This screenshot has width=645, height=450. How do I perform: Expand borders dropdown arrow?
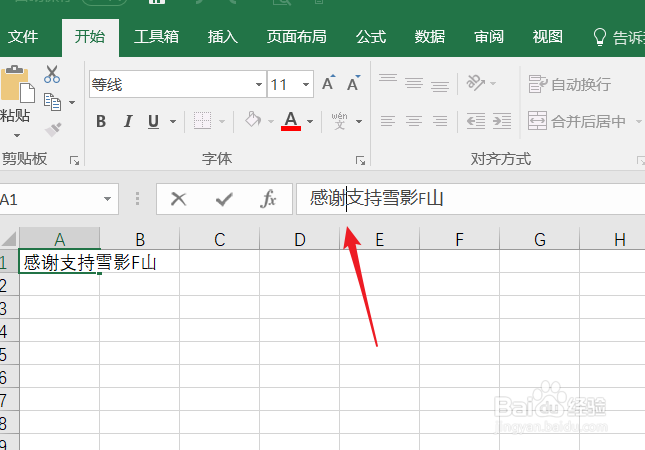pyautogui.click(x=222, y=121)
